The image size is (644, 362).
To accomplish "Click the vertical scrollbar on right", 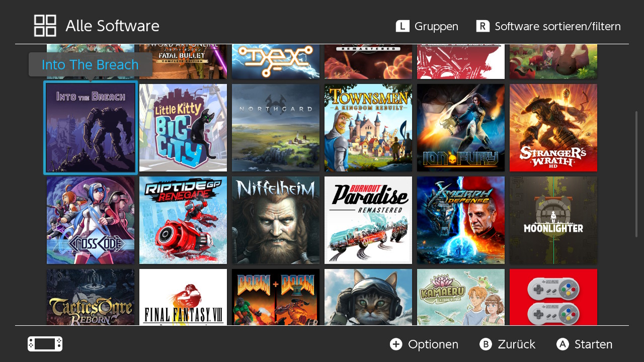I will click(636, 174).
